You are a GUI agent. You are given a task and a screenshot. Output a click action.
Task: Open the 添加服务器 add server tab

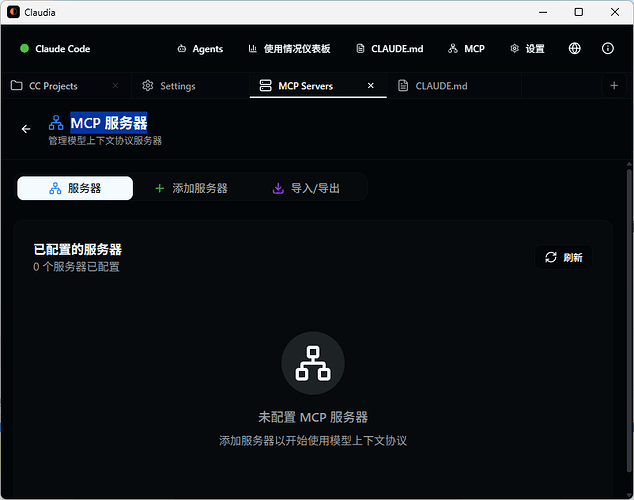[191, 188]
